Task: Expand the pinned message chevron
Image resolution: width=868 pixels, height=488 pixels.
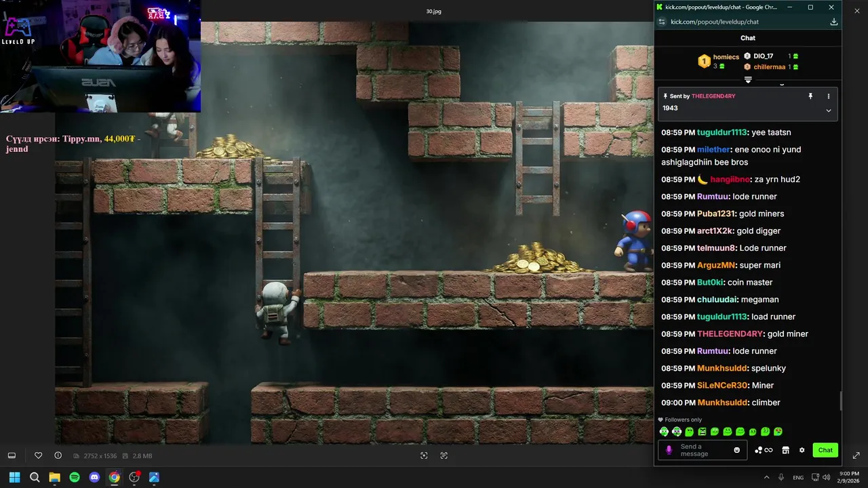Action: (x=828, y=110)
